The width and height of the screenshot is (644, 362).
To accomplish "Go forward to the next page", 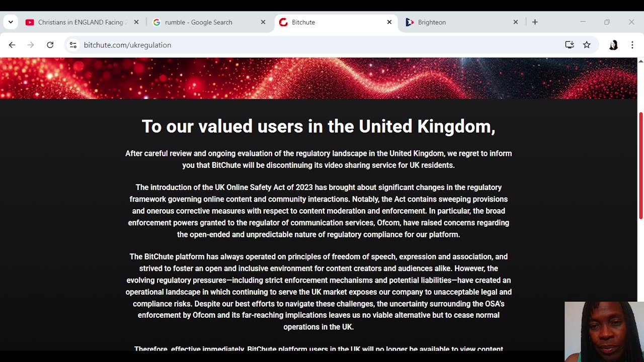I will pos(31,45).
